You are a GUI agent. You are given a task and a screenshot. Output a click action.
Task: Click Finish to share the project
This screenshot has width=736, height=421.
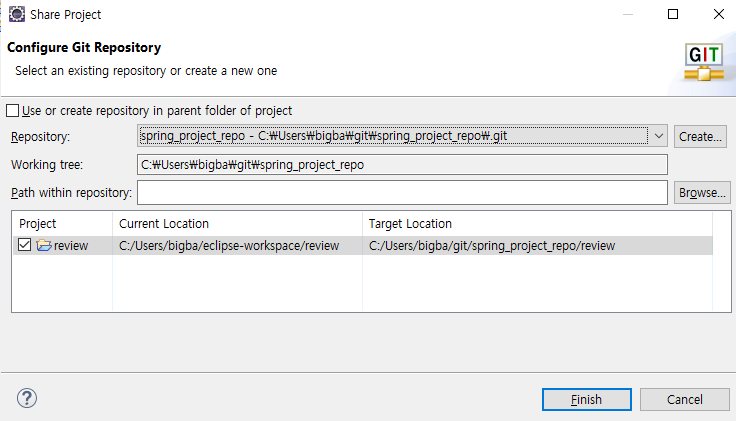587,399
